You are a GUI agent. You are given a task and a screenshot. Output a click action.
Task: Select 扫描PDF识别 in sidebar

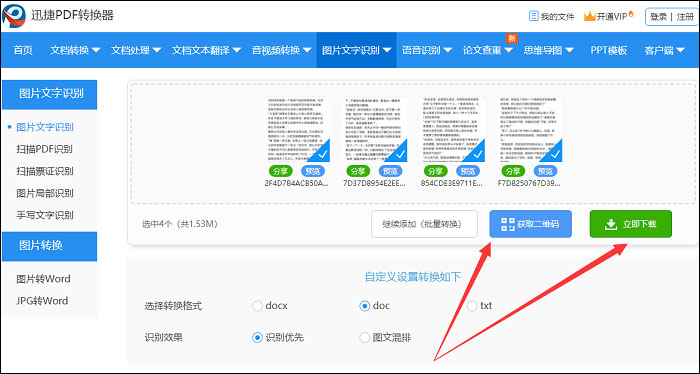pyautogui.click(x=45, y=149)
